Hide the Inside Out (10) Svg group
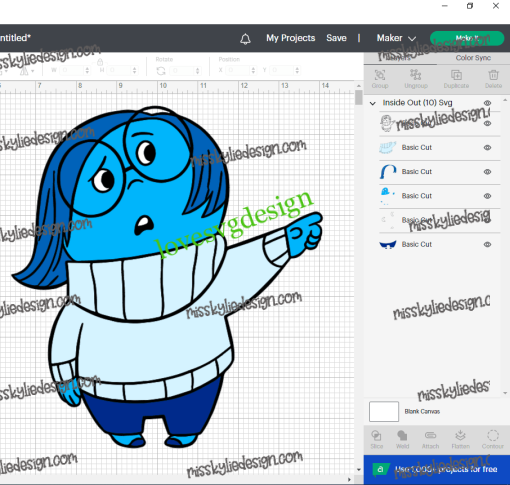The height and width of the screenshot is (485, 510). pos(487,103)
